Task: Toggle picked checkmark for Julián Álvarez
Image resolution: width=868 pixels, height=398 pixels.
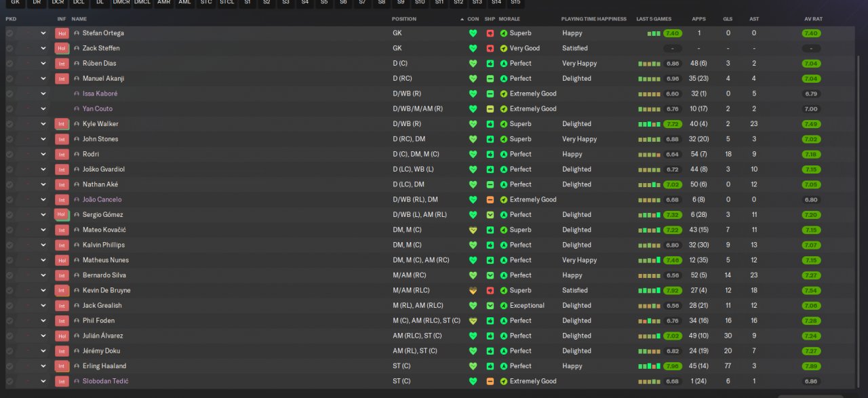Action: tap(9, 336)
